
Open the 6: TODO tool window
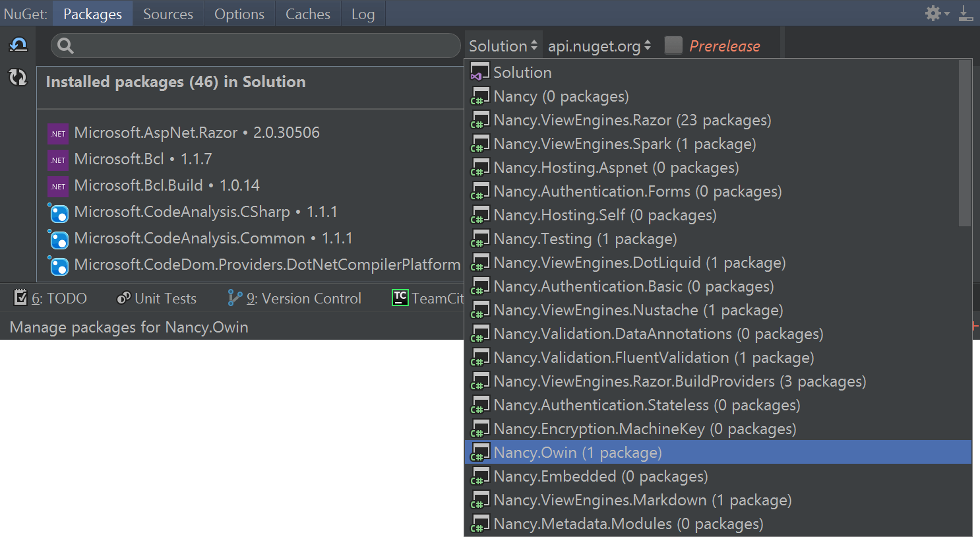coord(51,298)
